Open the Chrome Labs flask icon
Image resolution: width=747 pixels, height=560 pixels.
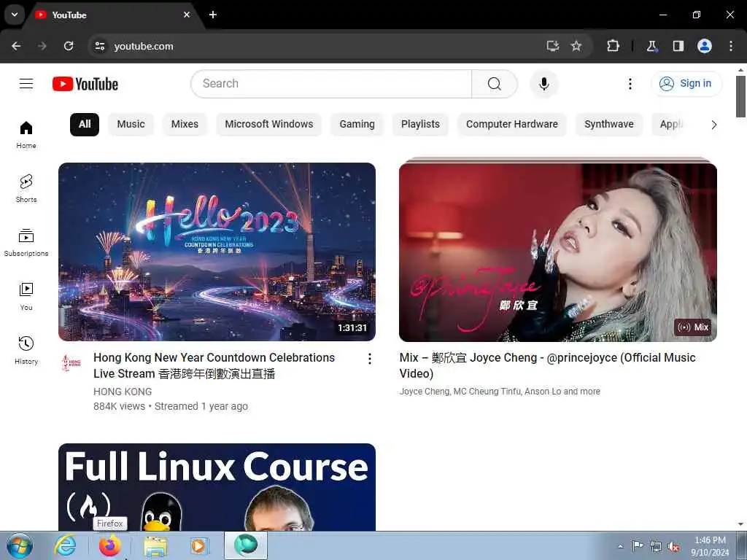(651, 46)
